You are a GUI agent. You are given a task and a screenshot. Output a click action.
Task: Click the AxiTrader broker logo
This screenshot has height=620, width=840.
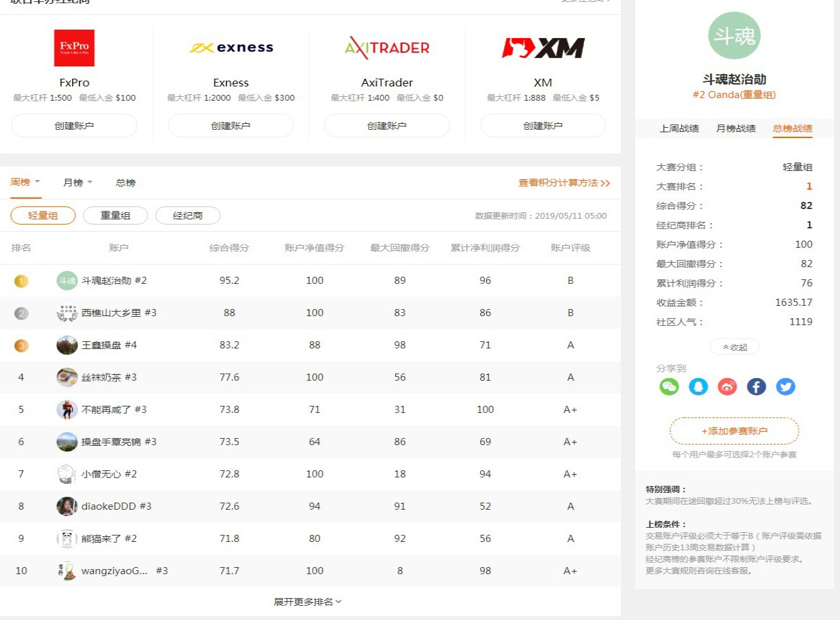click(387, 48)
